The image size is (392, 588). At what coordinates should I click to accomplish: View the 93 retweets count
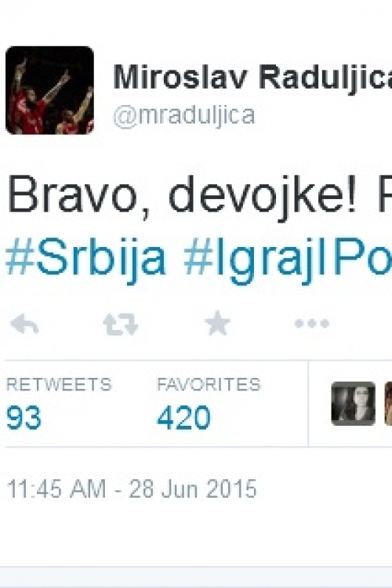pos(24,418)
